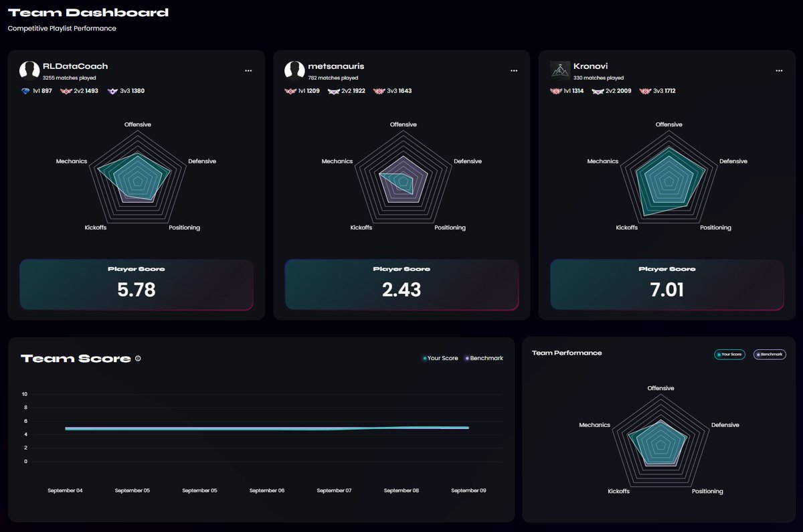Click metsanauris's profile avatar

click(x=294, y=70)
